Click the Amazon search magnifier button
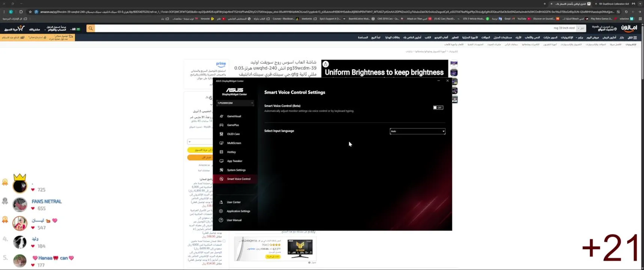The height and width of the screenshot is (270, 644). pos(91,28)
